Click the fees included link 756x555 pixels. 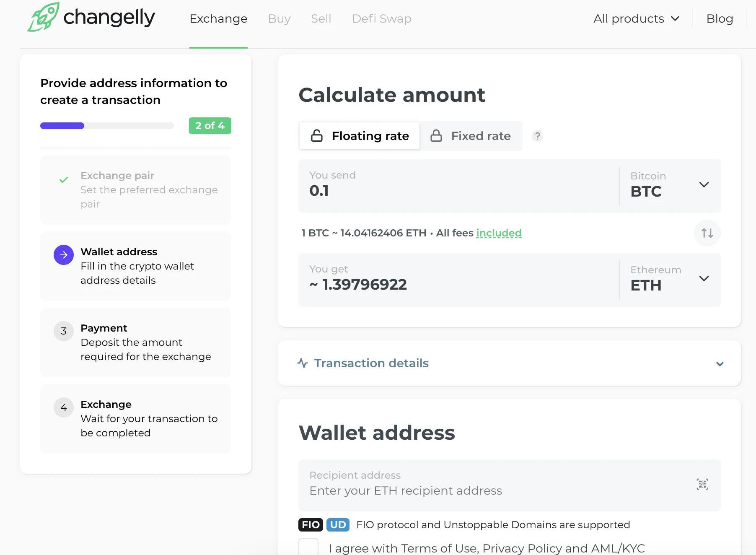pyautogui.click(x=499, y=233)
